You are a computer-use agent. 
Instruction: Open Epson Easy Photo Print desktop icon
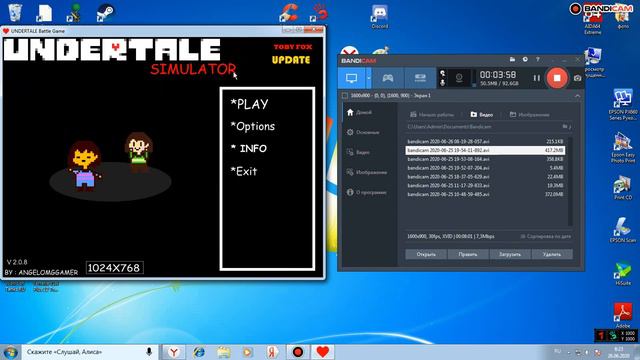(x=623, y=148)
